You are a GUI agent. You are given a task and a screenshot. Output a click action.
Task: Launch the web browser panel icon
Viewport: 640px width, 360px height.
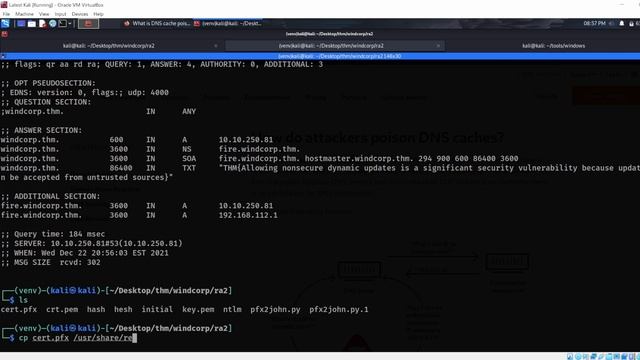[53, 24]
